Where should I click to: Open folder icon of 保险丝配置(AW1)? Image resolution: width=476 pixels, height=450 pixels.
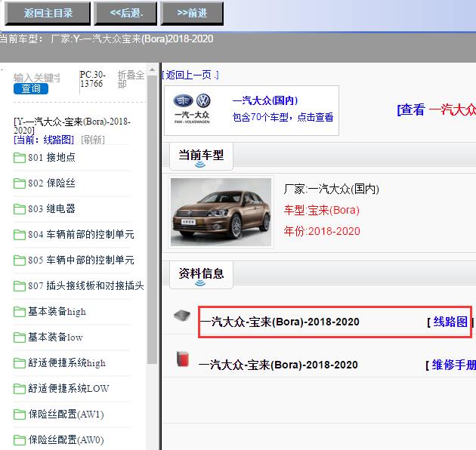coord(20,415)
